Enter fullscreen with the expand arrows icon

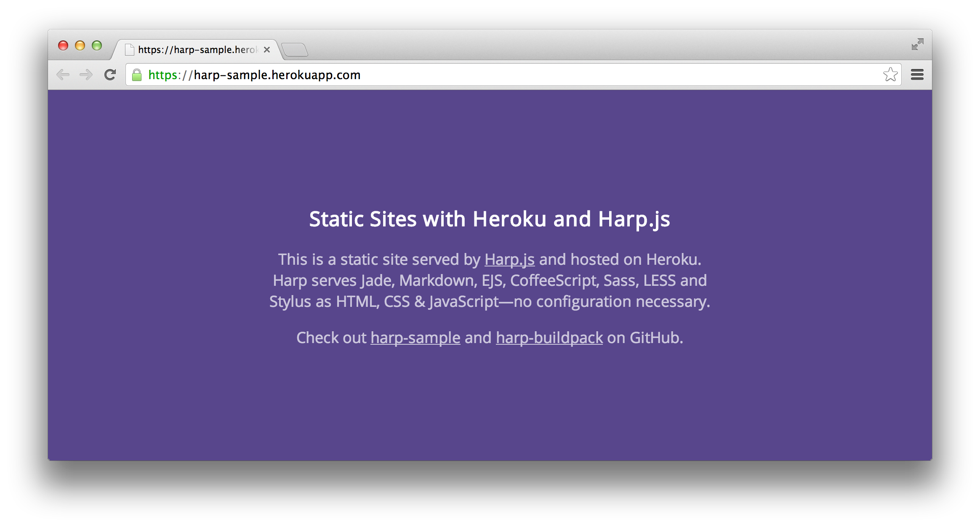(x=917, y=44)
